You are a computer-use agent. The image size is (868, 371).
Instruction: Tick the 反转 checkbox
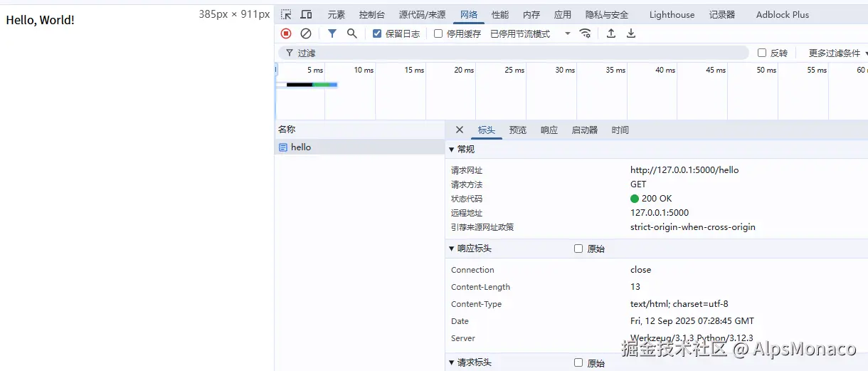click(x=762, y=53)
